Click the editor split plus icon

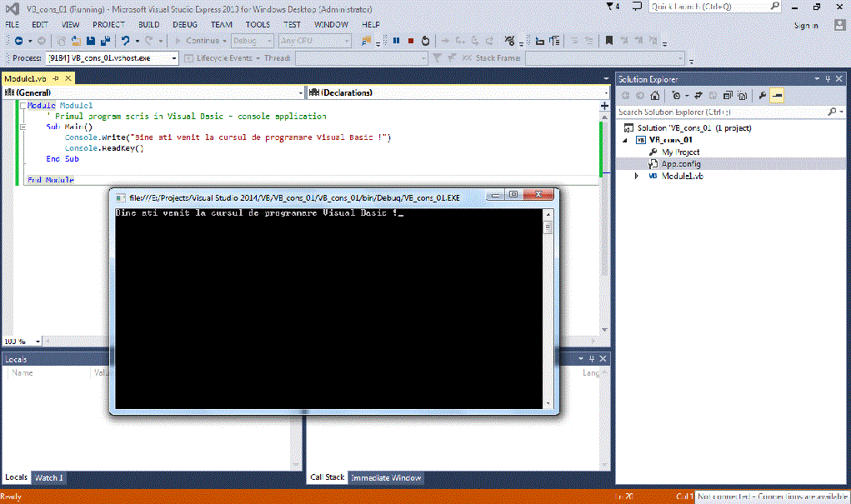(x=604, y=106)
